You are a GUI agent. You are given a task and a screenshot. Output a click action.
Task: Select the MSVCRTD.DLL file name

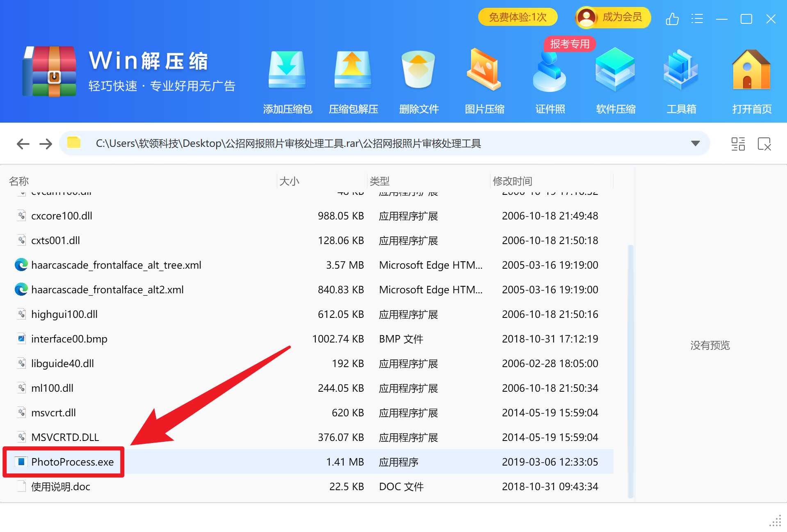pos(65,437)
